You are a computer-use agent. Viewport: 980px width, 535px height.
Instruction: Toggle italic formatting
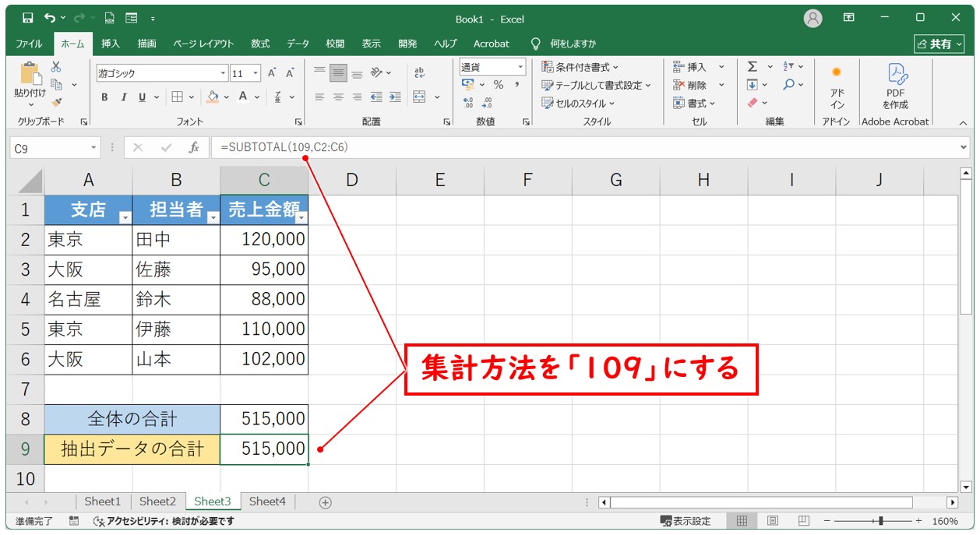pyautogui.click(x=123, y=97)
